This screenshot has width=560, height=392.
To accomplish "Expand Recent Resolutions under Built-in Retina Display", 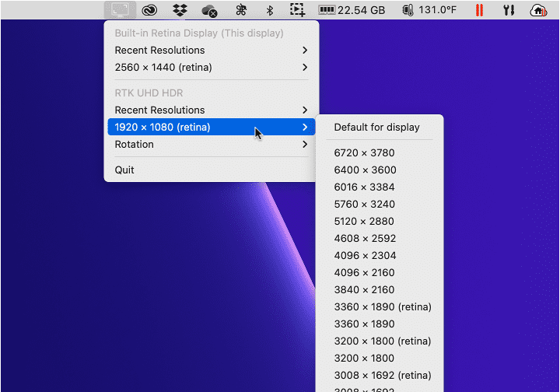I will (211, 51).
